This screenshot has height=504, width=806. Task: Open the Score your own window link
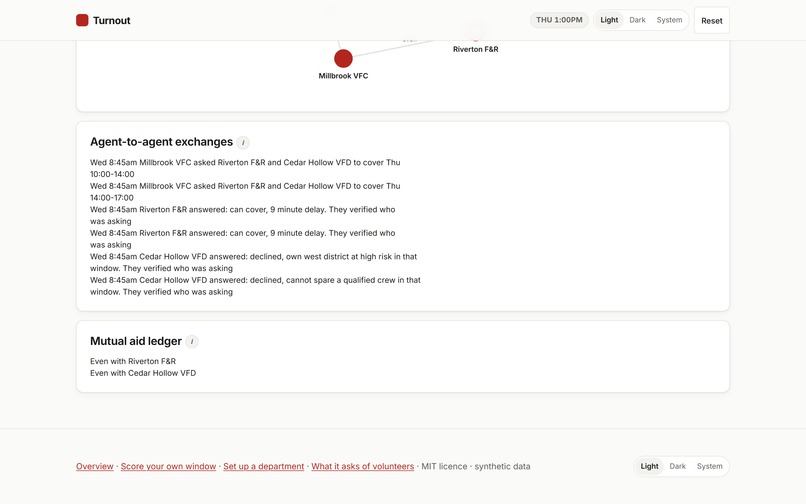point(168,466)
